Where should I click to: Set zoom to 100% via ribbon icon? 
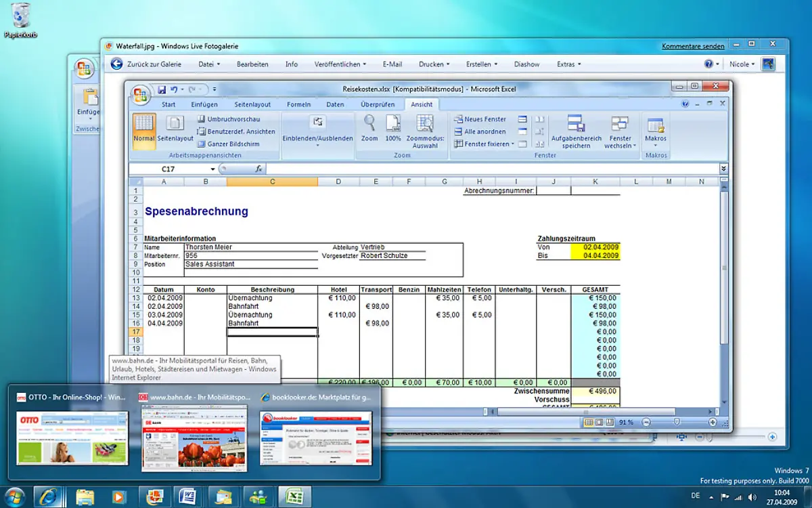(394, 126)
